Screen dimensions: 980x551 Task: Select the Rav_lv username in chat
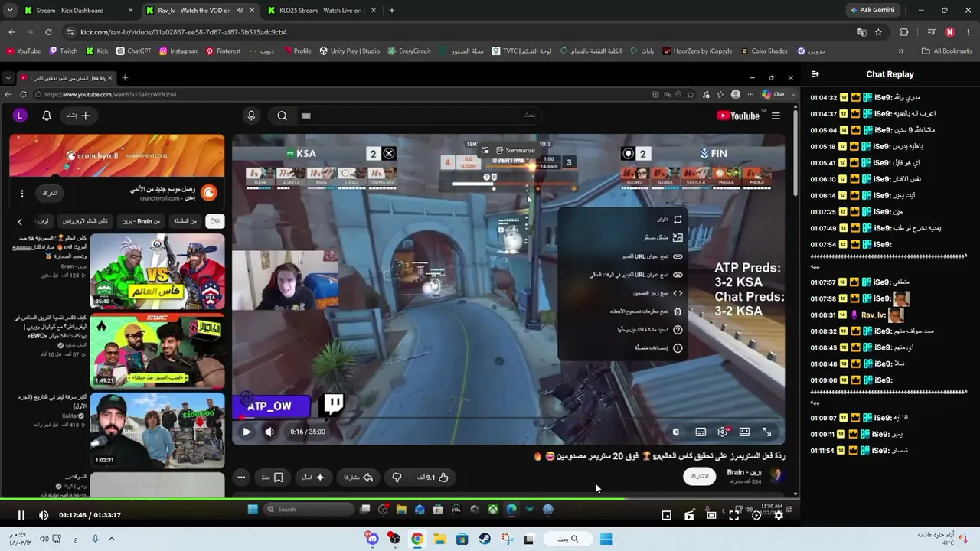pos(874,315)
